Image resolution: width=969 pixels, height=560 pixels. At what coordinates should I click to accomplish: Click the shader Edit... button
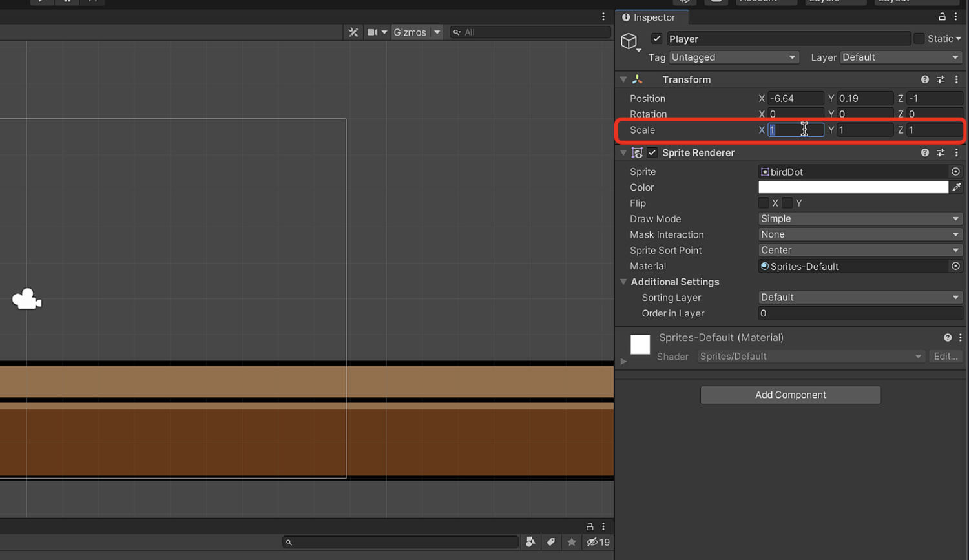click(x=946, y=357)
